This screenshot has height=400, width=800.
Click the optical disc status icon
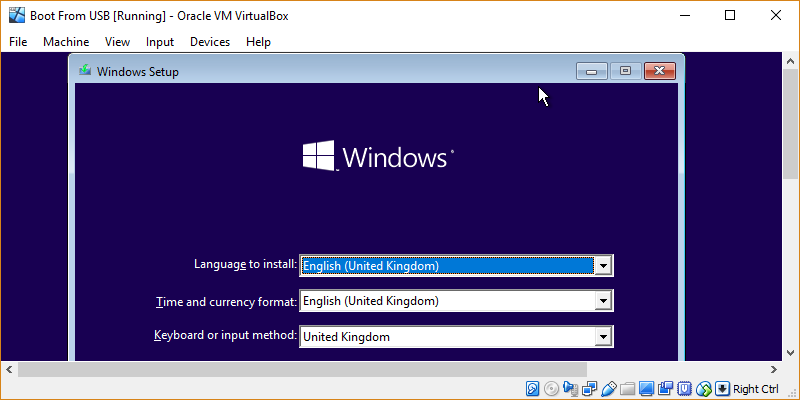[x=551, y=389]
